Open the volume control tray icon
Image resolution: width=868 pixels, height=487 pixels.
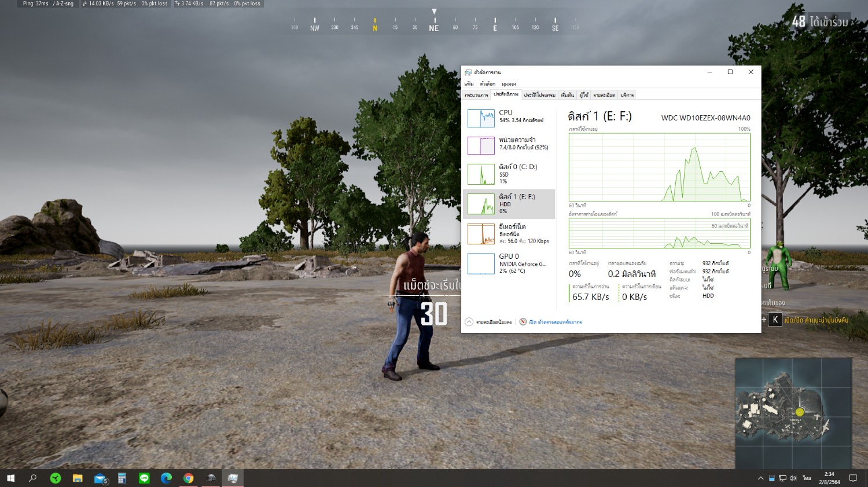point(793,478)
